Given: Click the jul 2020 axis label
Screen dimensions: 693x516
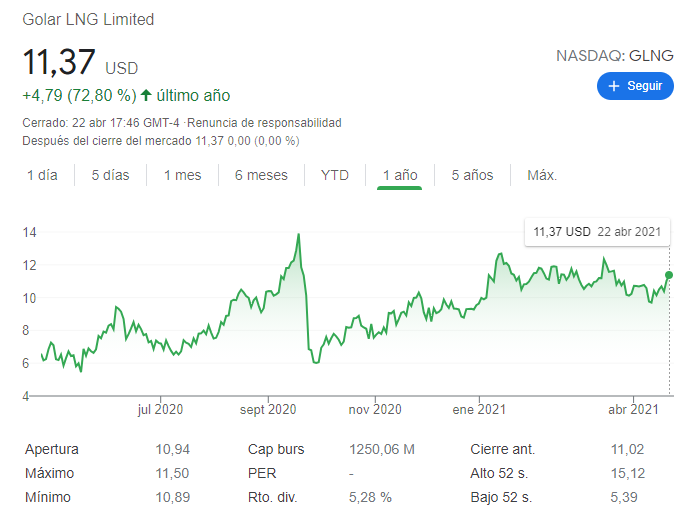Looking at the screenshot, I should pyautogui.click(x=160, y=410).
